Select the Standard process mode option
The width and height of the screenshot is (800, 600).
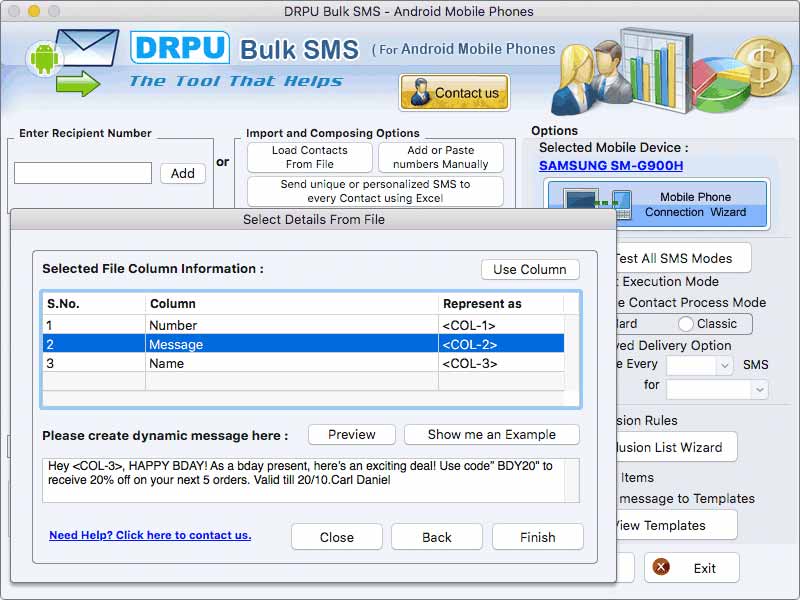(628, 324)
